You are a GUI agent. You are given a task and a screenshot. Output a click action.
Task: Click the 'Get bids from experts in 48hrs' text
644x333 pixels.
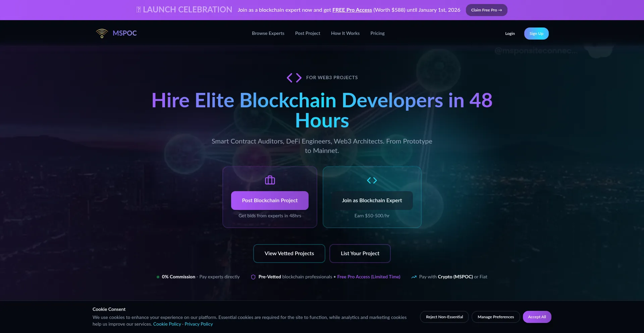pos(270,216)
